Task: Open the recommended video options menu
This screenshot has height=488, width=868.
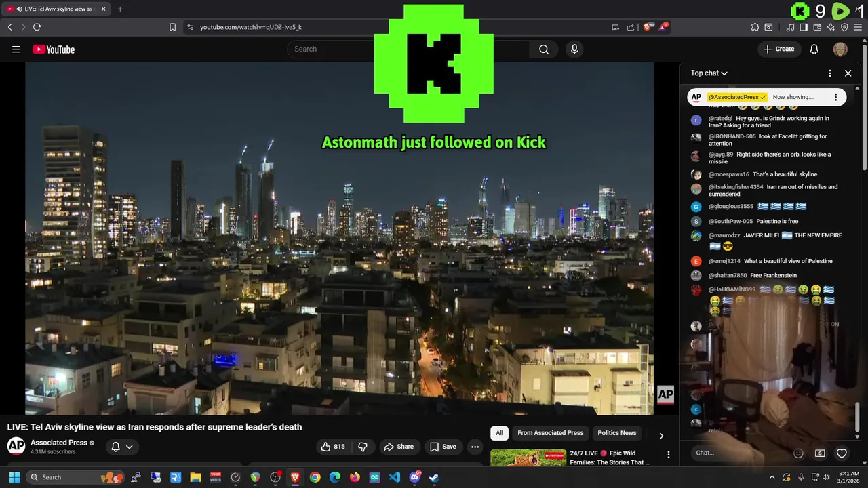Action: coord(668,455)
